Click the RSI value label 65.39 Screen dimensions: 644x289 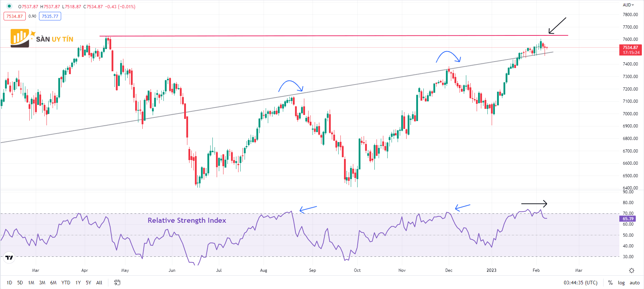pos(628,218)
